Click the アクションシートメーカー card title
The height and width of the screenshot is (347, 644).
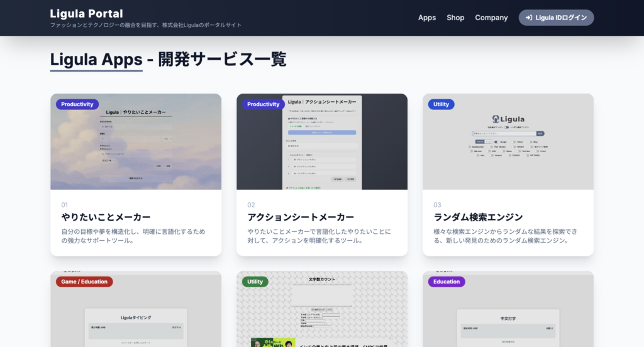(301, 217)
